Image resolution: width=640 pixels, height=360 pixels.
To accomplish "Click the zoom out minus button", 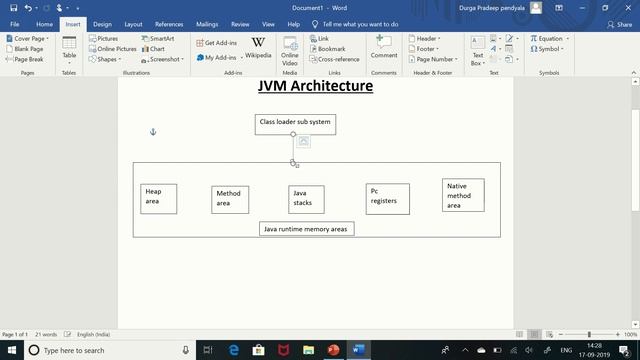I will tap(560, 334).
